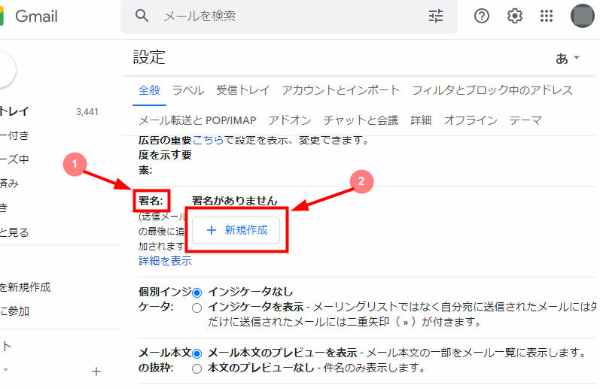Open the 詳細を表示 link
The width and height of the screenshot is (600, 388).
(x=165, y=261)
